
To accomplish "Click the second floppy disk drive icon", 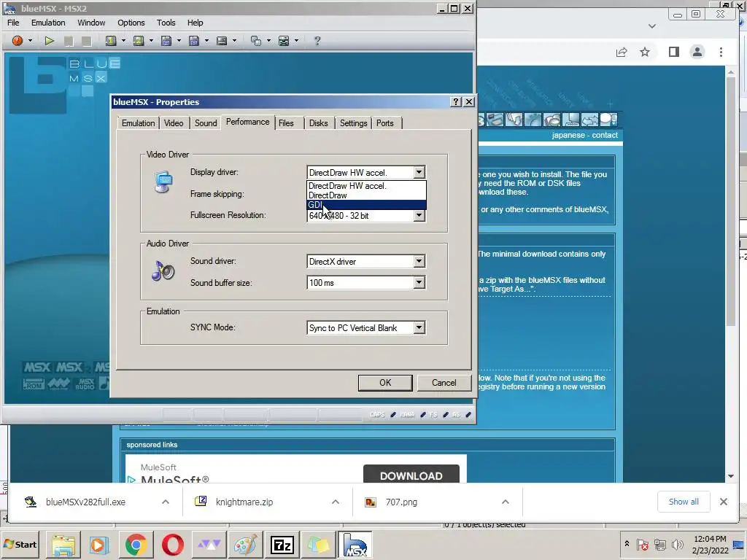I will click(x=194, y=41).
